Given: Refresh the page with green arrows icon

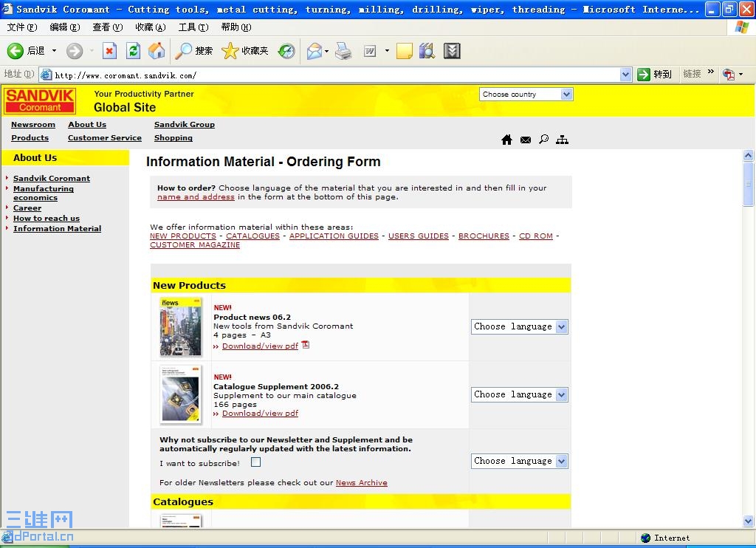Looking at the screenshot, I should click(133, 51).
